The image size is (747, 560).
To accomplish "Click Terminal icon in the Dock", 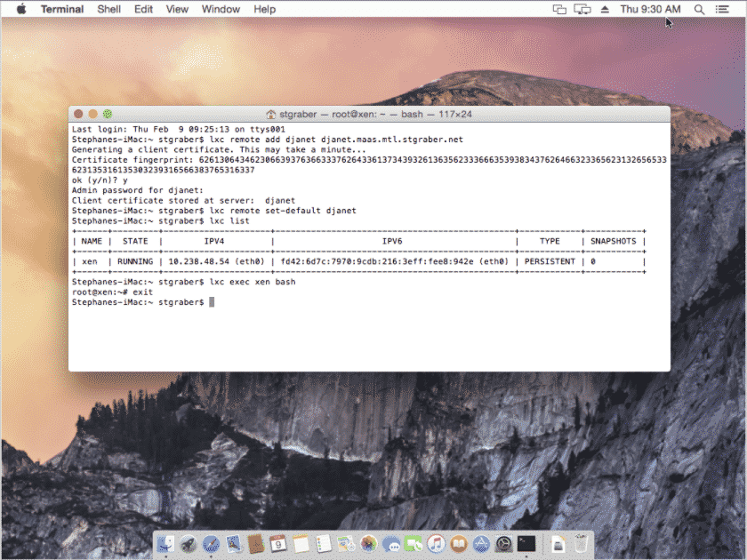I will 526,544.
